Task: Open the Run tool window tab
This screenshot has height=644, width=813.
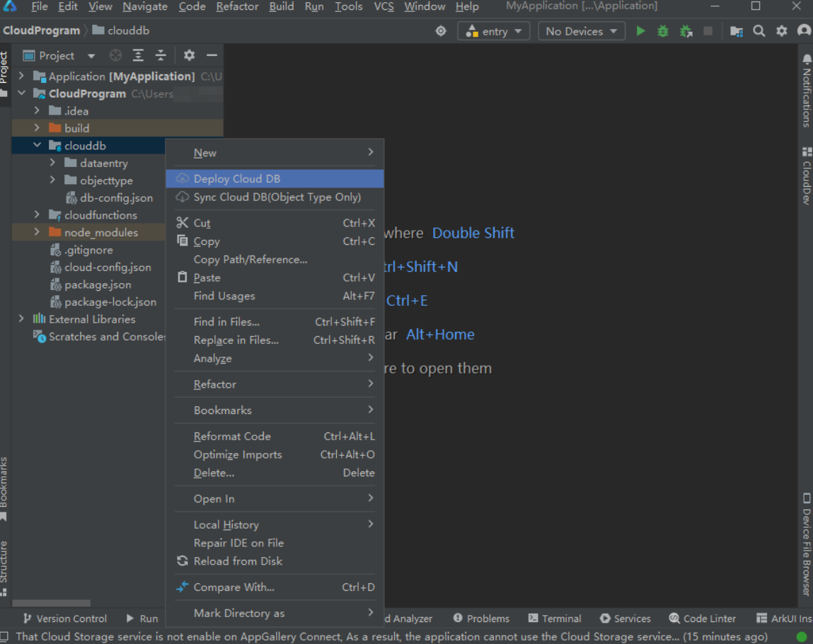Action: [x=142, y=619]
